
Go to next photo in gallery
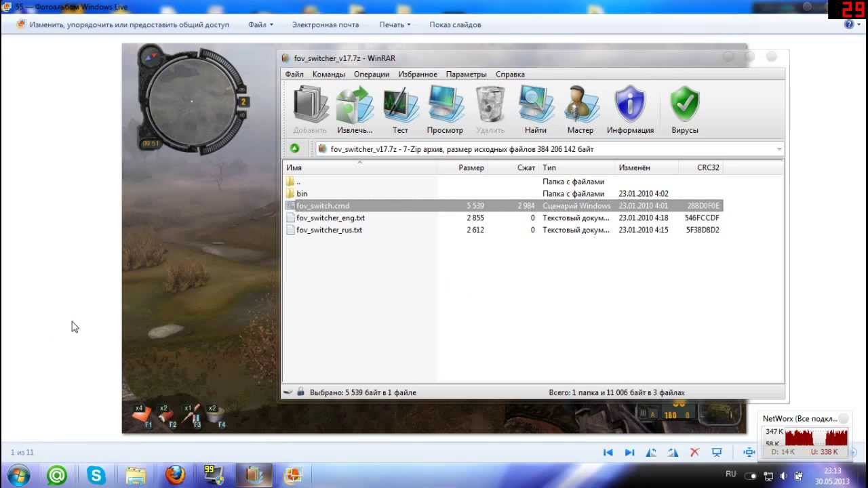coord(629,452)
